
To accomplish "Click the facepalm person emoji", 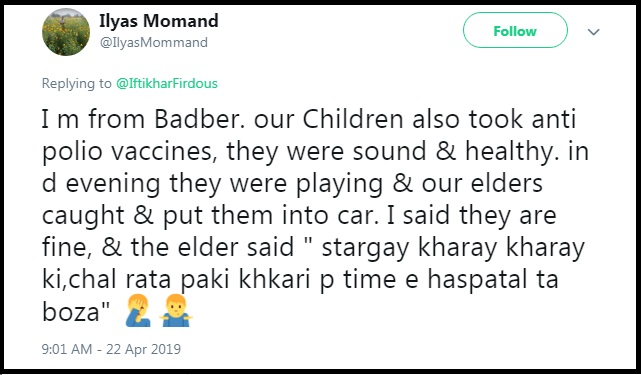I will coord(139,311).
